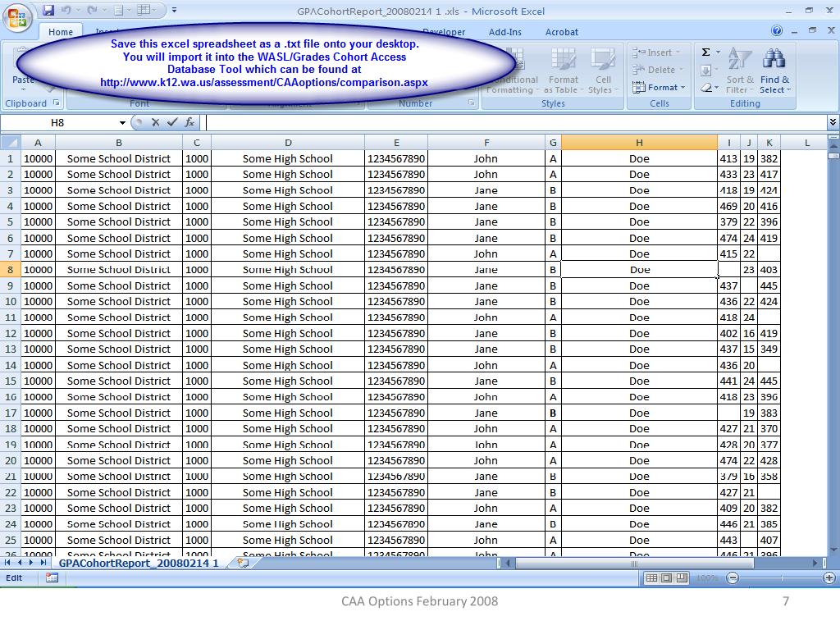Select column H header
The image size is (840, 630).
639,143
